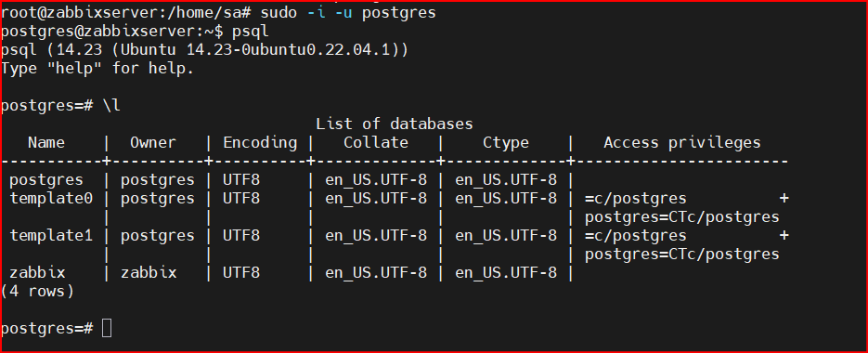The width and height of the screenshot is (868, 353).
Task: Click the "Type "help" for help." line
Action: pos(98,70)
